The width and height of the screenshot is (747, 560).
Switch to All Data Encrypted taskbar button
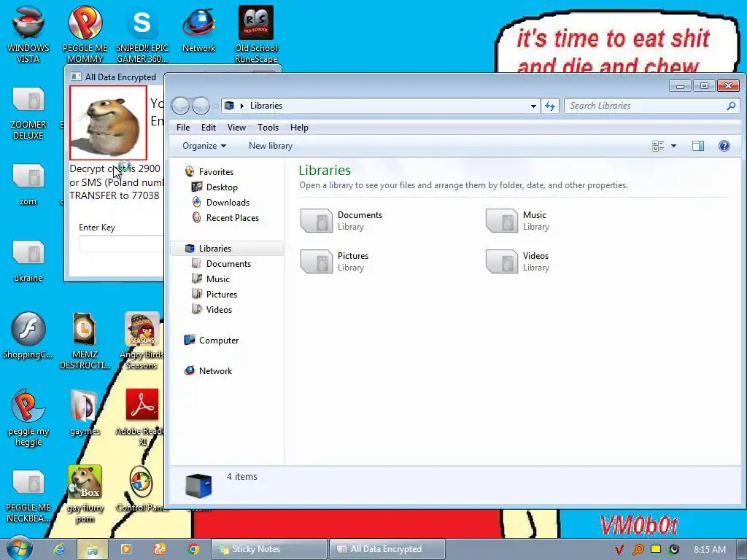387,549
